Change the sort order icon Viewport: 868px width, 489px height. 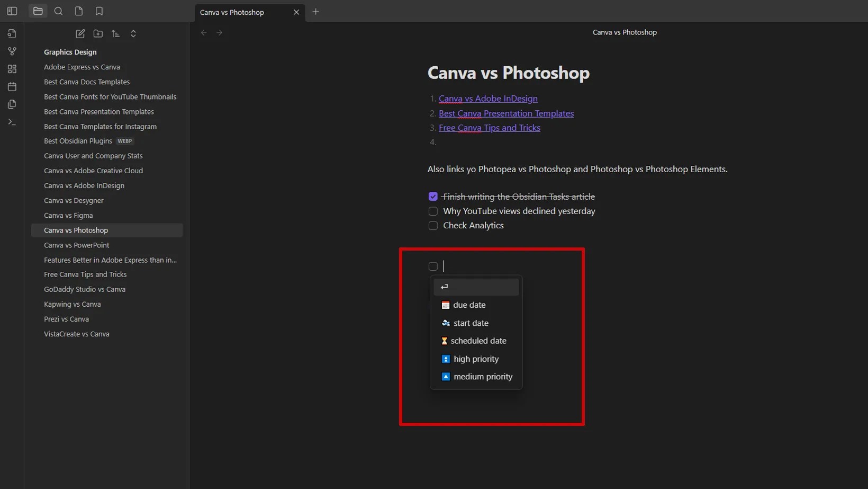[115, 34]
